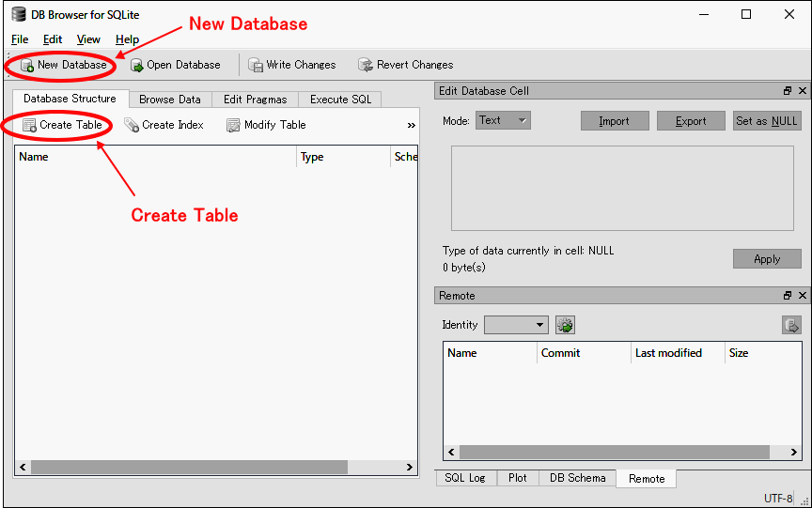Click the Revert Changes toolbar icon

pos(366,66)
